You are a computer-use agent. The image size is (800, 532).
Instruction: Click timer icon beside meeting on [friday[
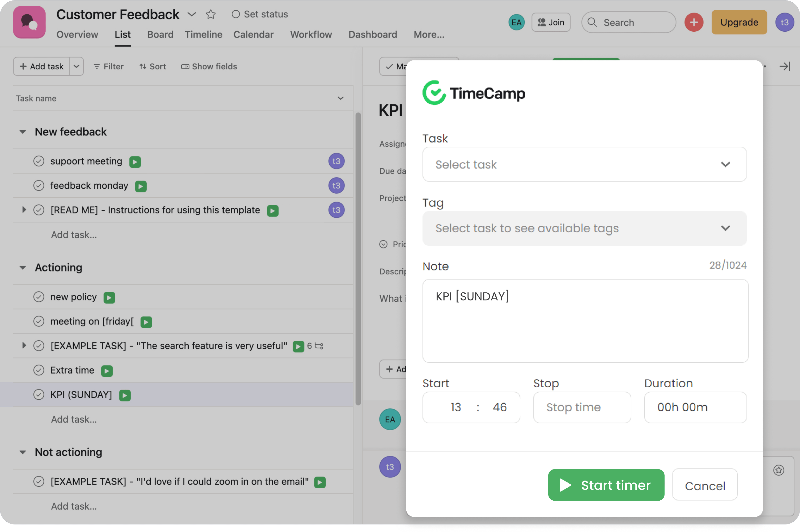[146, 322]
